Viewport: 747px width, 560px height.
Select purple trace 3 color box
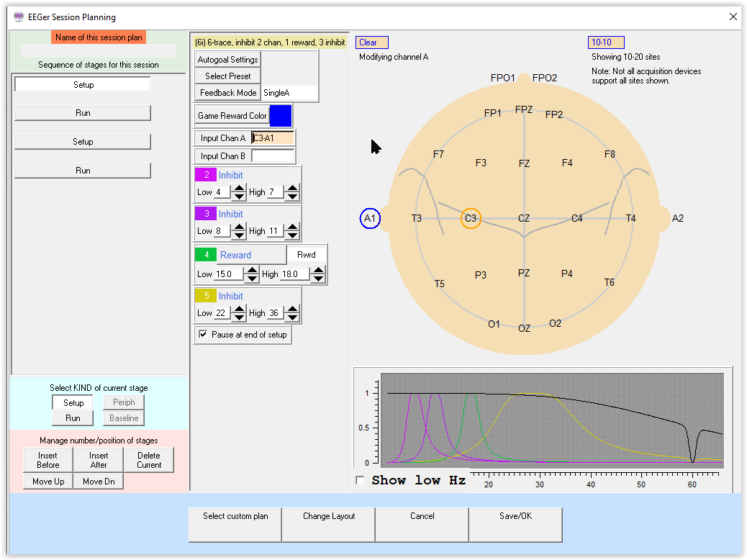[x=206, y=214]
